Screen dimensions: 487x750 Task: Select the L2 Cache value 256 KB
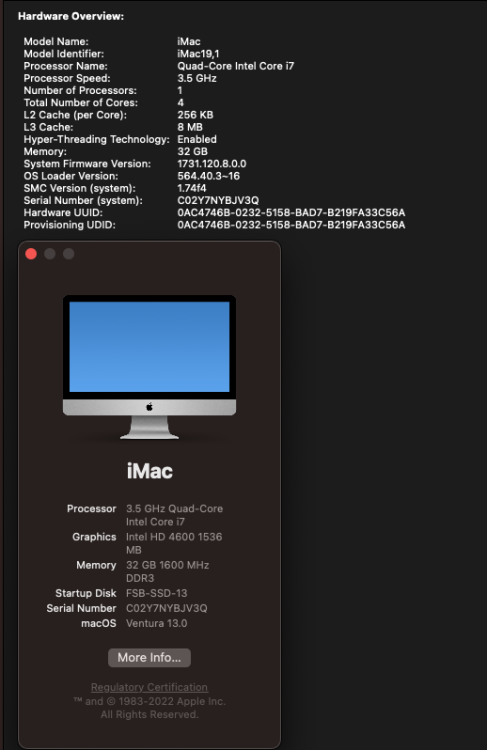point(195,115)
